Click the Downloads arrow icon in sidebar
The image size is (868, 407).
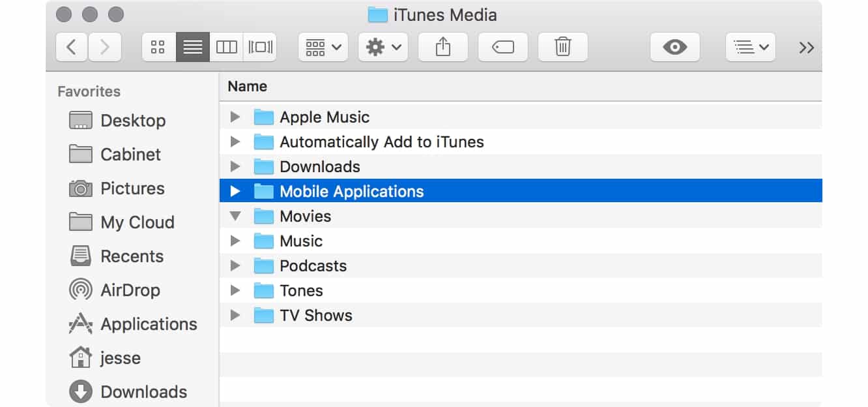click(81, 391)
